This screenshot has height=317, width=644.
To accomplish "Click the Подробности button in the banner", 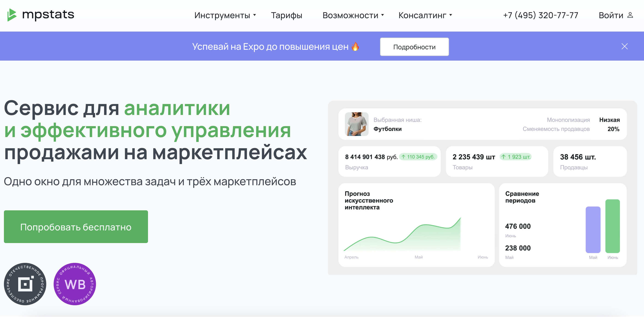I will (x=414, y=47).
